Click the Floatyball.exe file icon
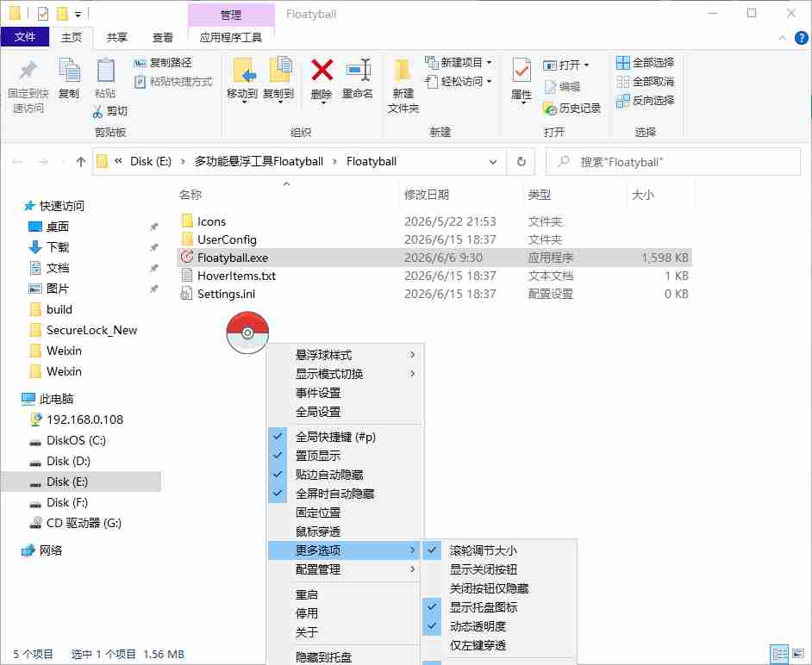The width and height of the screenshot is (812, 665). [x=187, y=257]
